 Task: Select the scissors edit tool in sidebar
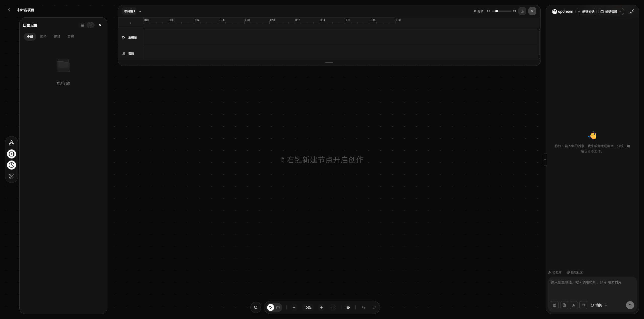[12, 176]
